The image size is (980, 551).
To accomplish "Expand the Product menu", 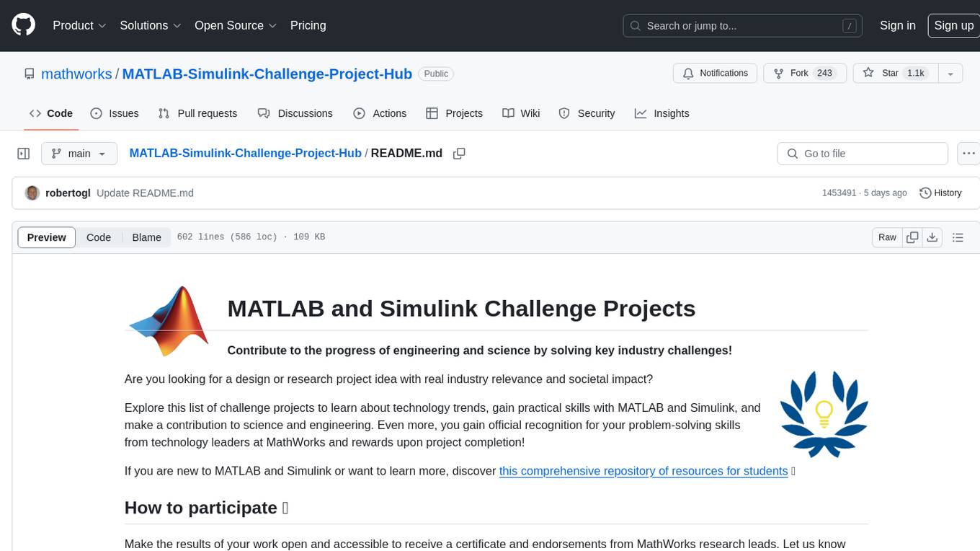I will [x=79, y=25].
